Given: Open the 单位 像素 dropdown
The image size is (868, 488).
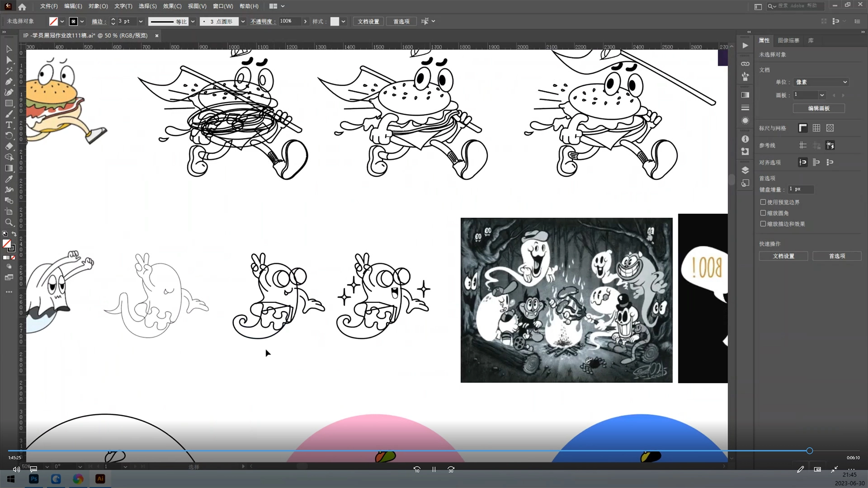Looking at the screenshot, I should coord(821,82).
